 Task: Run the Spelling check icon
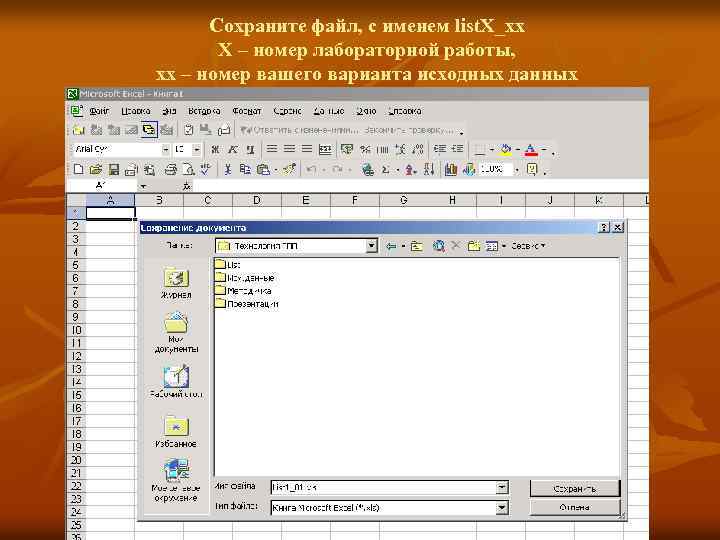point(205,169)
